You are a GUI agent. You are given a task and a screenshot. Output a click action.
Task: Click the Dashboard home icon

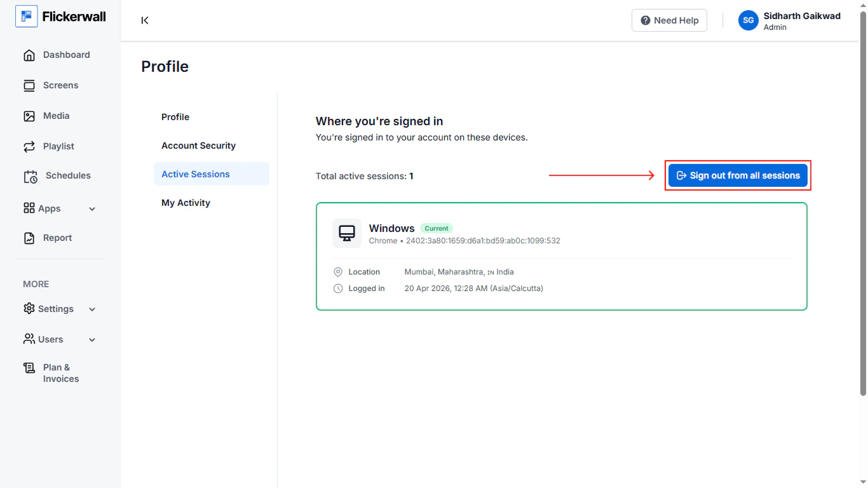pos(29,55)
